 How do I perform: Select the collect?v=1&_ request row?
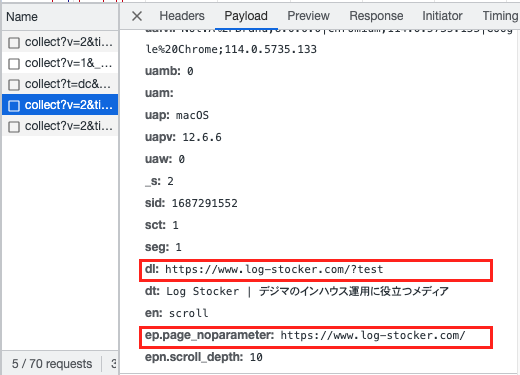click(x=60, y=63)
